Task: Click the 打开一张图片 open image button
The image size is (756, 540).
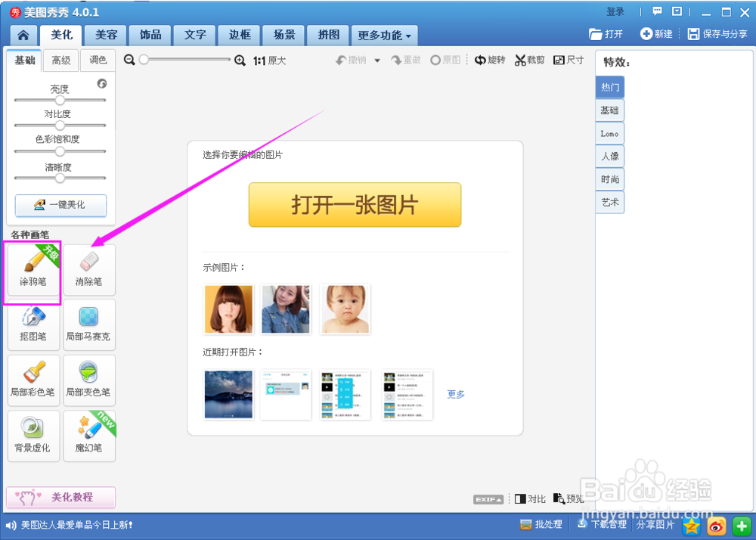Action: (x=354, y=205)
